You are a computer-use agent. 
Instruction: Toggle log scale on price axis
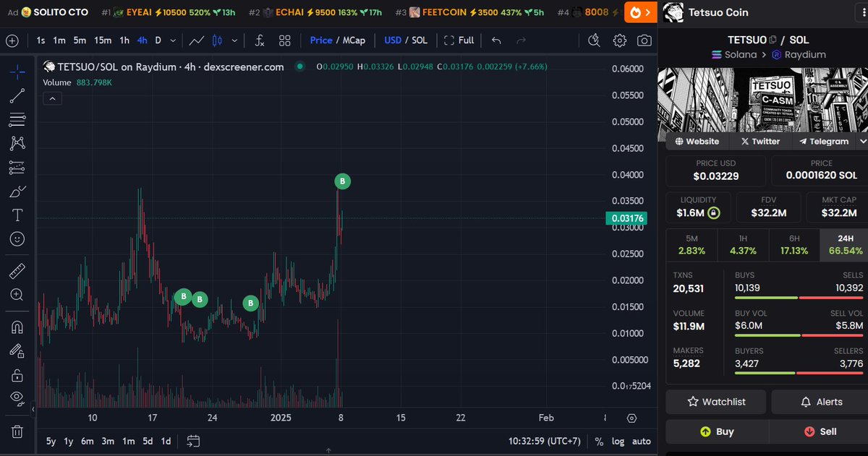(618, 441)
